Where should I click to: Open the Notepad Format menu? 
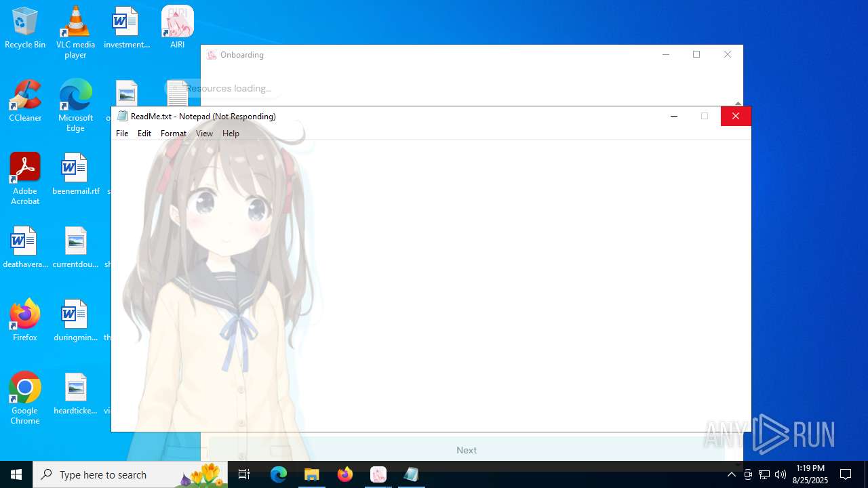174,134
